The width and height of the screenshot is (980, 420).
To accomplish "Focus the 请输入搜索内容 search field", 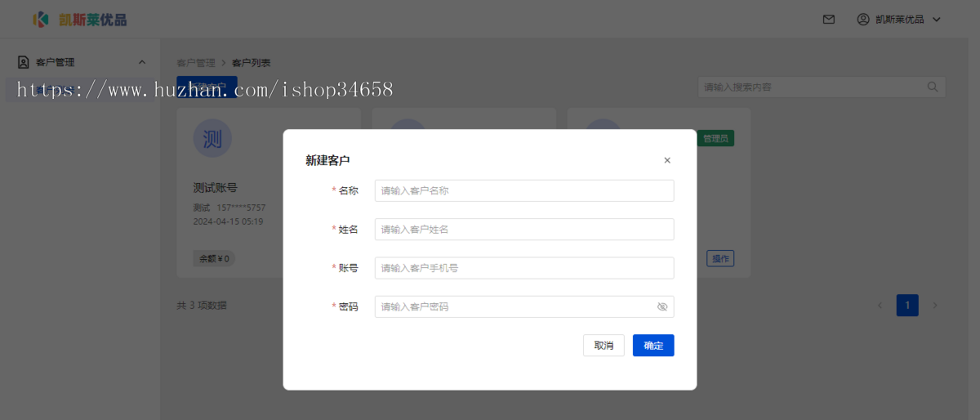I will [x=822, y=87].
